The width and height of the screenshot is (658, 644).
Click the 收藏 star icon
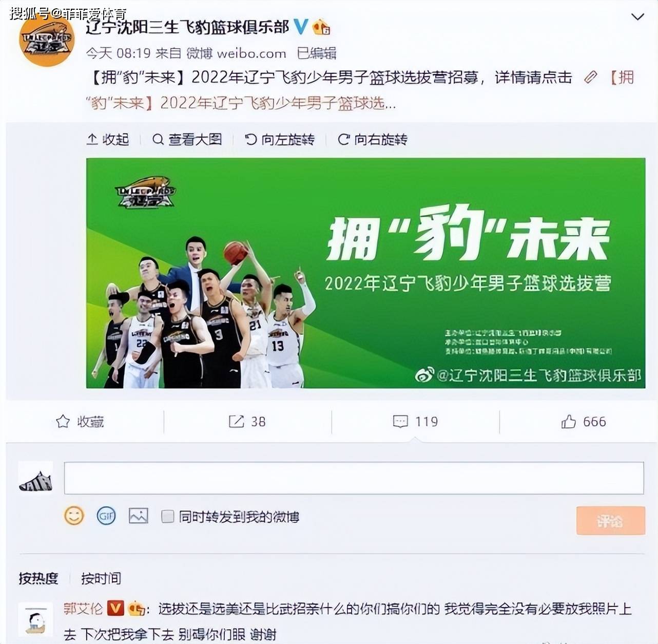tap(63, 422)
